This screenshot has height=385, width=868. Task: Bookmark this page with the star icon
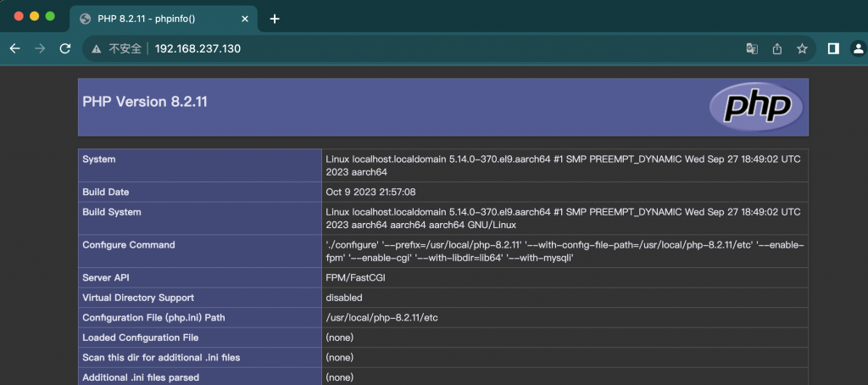point(802,49)
